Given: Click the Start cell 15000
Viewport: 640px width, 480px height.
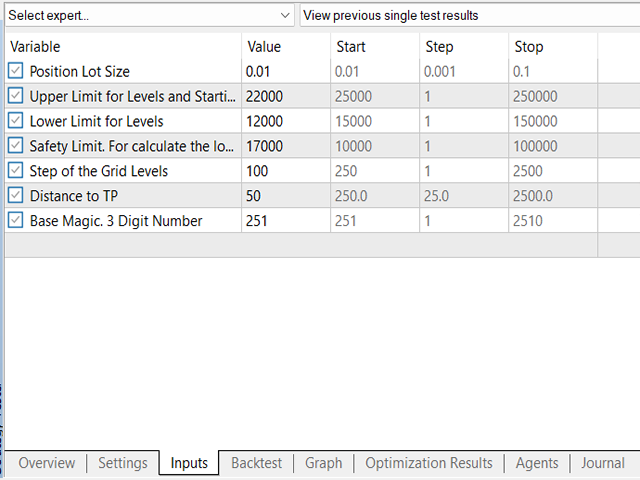Looking at the screenshot, I should point(375,121).
